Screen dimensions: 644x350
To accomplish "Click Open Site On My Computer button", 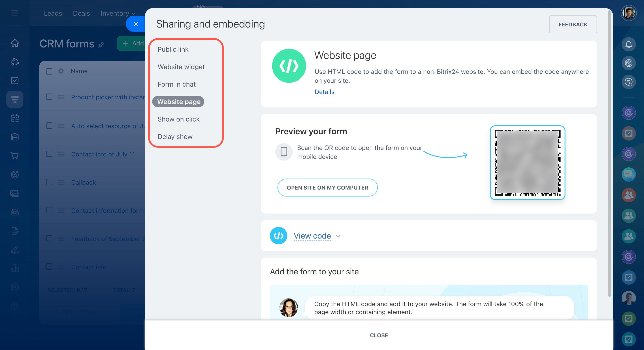I will point(327,188).
